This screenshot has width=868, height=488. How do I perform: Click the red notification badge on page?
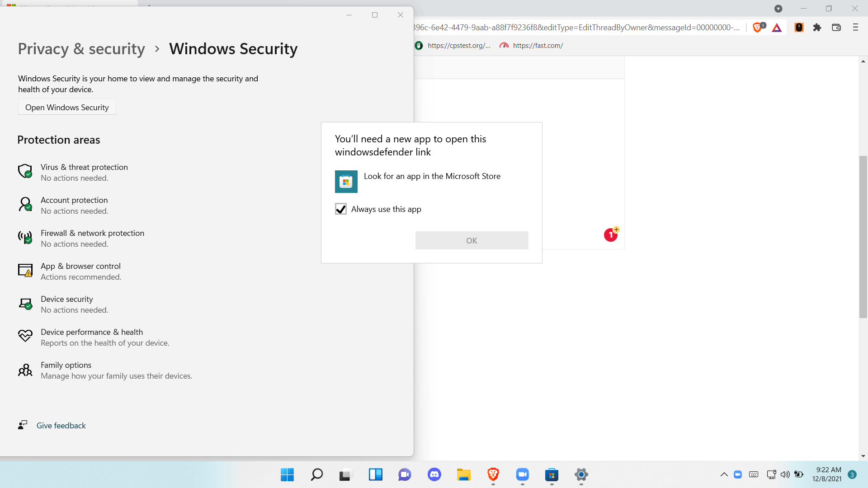tap(611, 235)
